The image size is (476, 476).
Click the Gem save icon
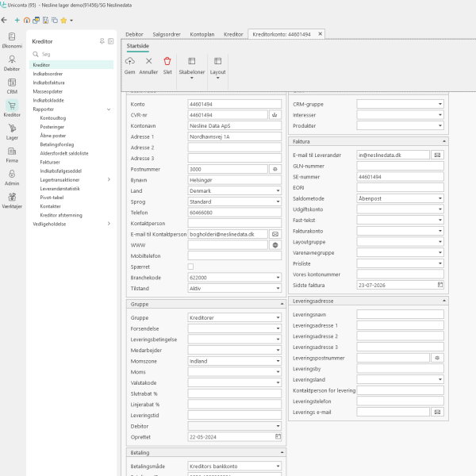(129, 61)
